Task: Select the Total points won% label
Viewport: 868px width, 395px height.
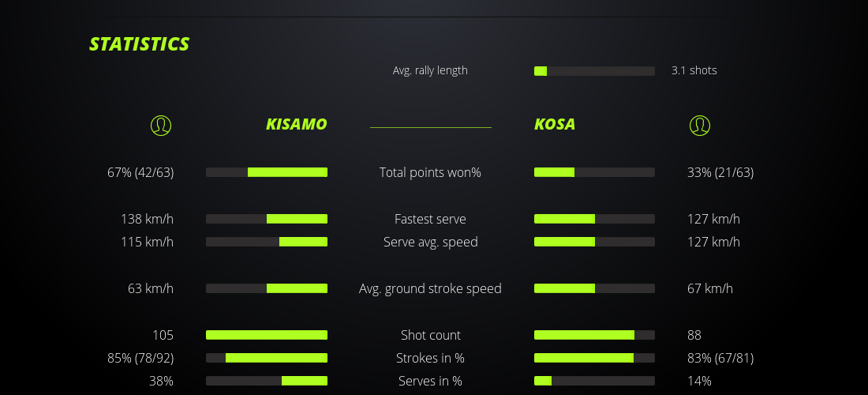Action: coord(430,172)
